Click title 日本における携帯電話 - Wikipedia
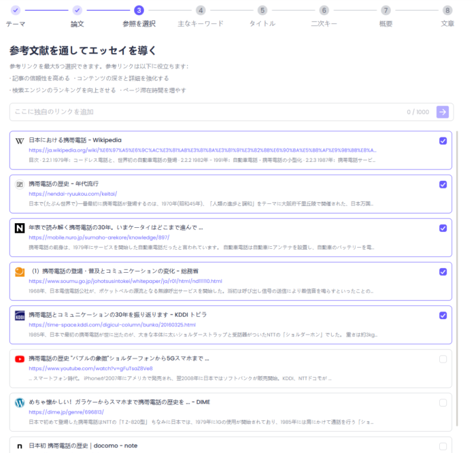The image size is (476, 453). click(75, 140)
